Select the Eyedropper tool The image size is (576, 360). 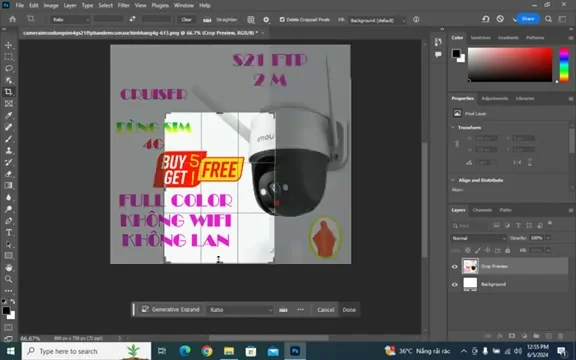pyautogui.click(x=8, y=115)
